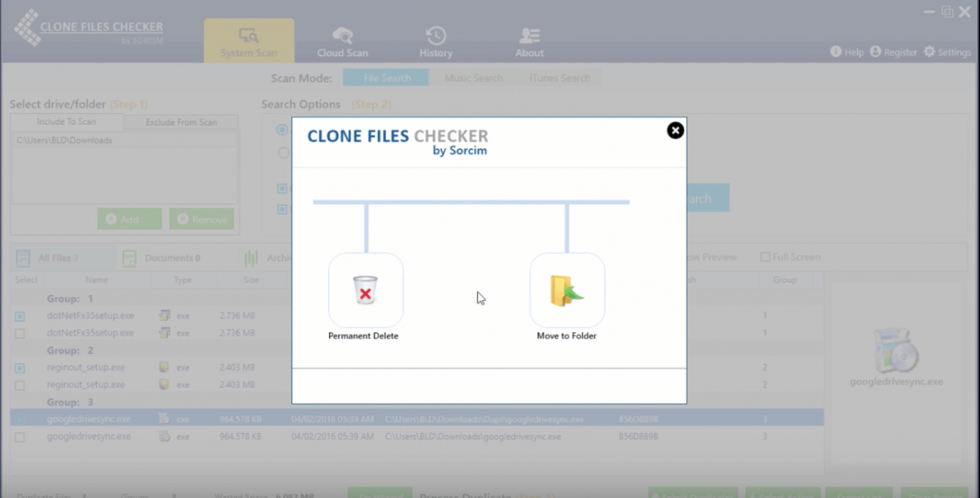Check the unchecked reginout_setup.exe row checkbox
Viewport: 980px width, 498px height.
tap(20, 385)
